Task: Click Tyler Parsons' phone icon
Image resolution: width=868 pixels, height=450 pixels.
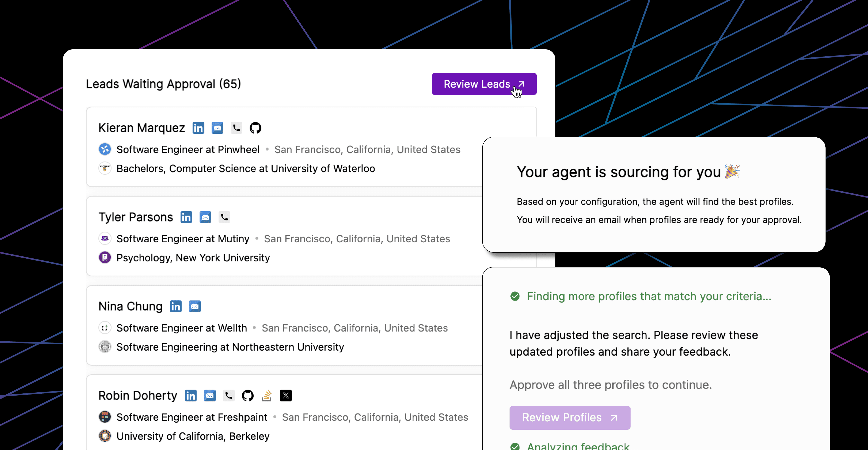Action: pos(224,217)
